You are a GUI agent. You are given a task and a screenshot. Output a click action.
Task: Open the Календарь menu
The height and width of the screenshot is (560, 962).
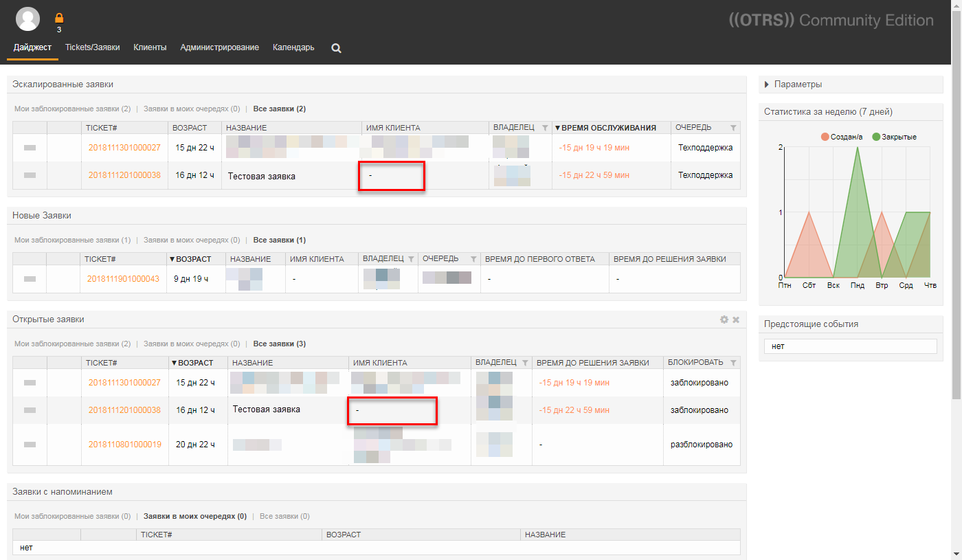pos(293,47)
